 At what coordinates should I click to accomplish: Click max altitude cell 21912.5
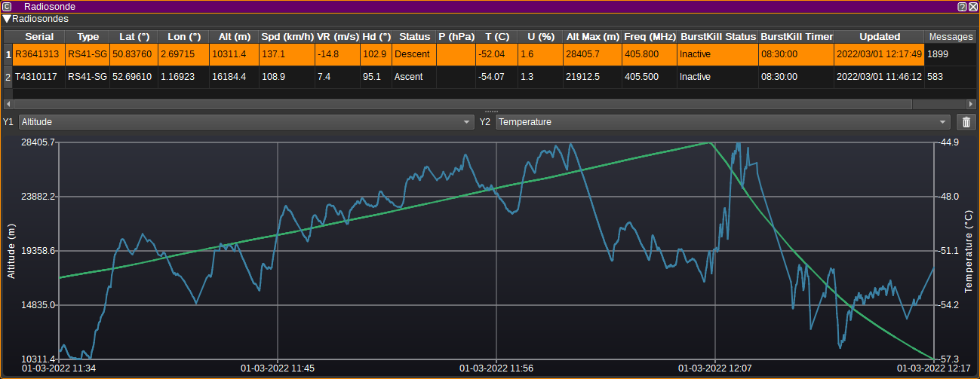593,77
